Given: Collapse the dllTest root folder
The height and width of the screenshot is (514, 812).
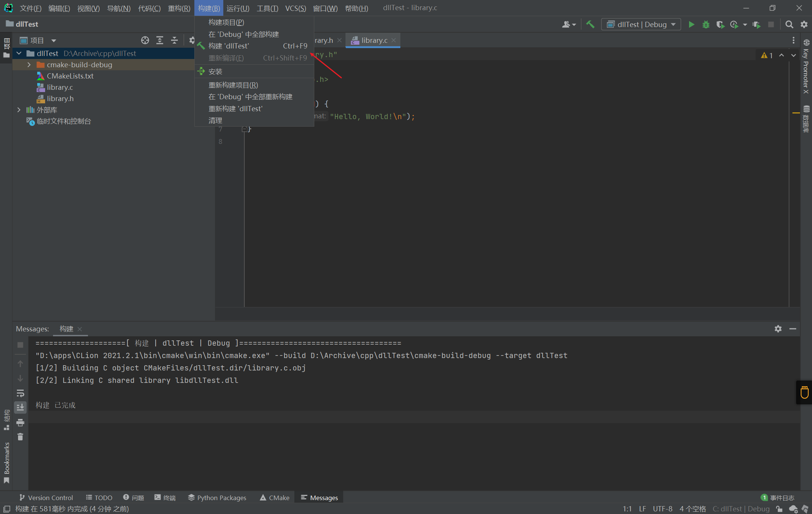Looking at the screenshot, I should (x=19, y=53).
